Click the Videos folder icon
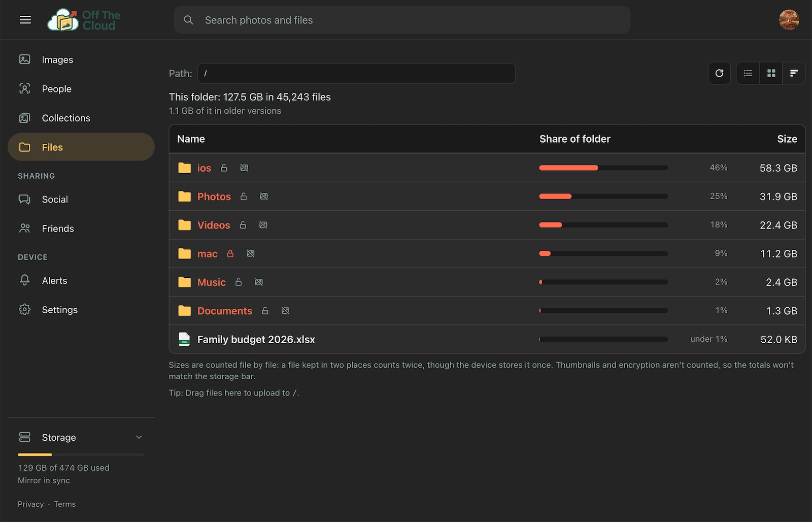812x522 pixels. coord(185,224)
